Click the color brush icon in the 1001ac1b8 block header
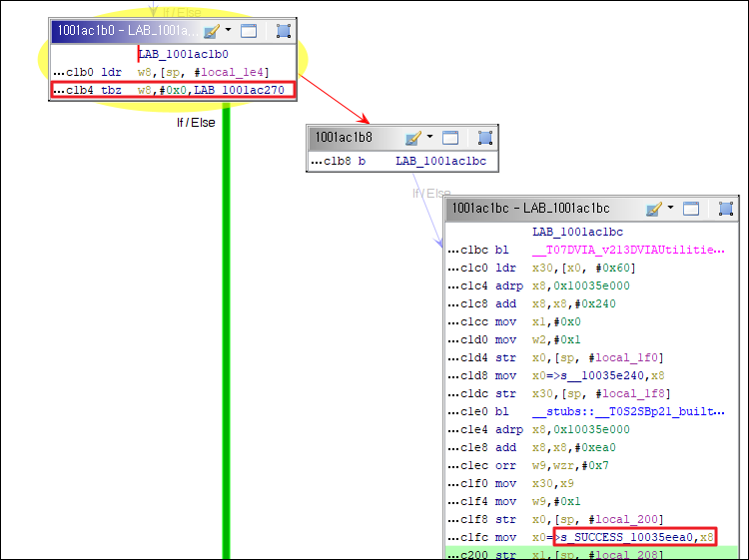Screen dimensions: 749x560 click(413, 138)
